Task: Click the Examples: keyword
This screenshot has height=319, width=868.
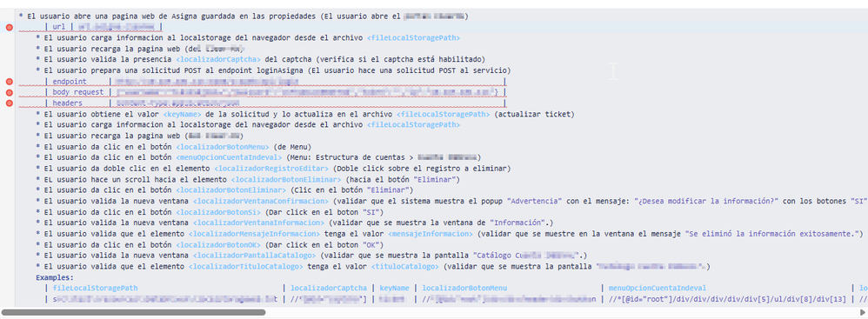Action: tap(54, 277)
